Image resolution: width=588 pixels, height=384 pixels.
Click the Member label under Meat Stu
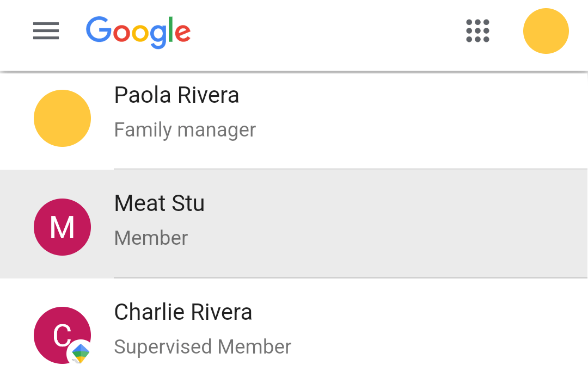[151, 238]
